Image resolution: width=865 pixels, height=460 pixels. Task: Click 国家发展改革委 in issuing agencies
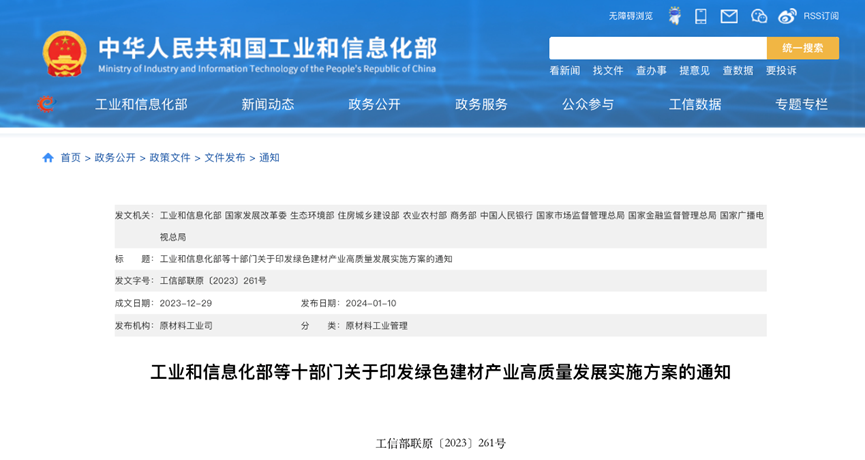pos(255,215)
